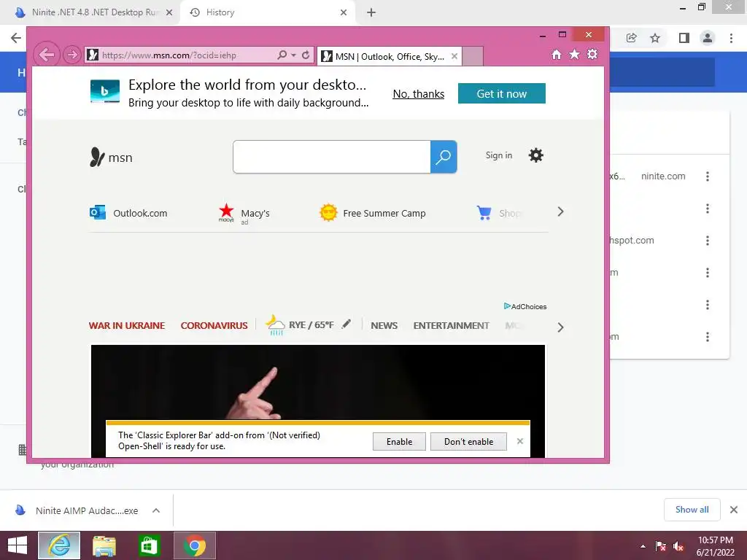Open WAR IN UKRAINE section

127,326
